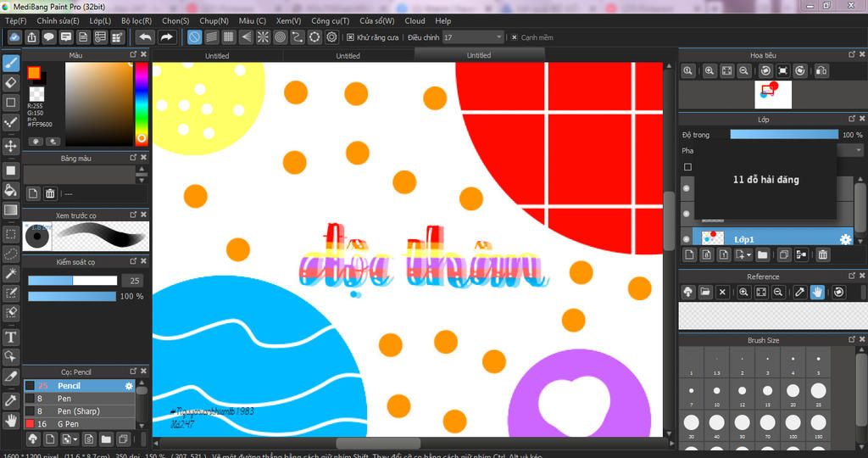Select the Lasso selection tool

point(10,254)
